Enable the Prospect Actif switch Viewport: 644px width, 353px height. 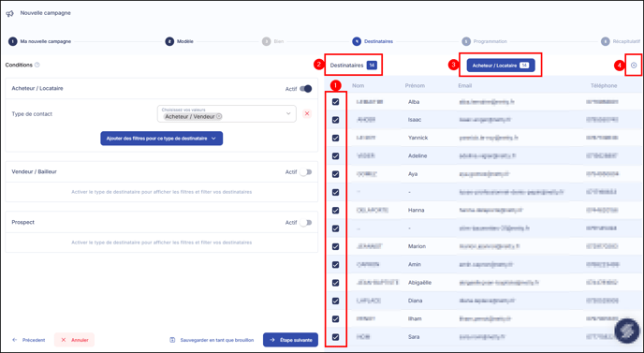(x=306, y=223)
